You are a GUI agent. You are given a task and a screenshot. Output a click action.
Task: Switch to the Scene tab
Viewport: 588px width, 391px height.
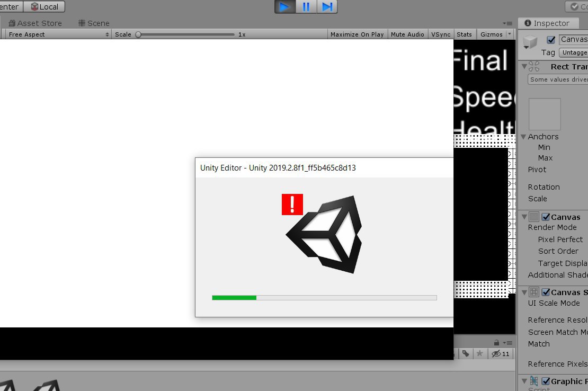coord(94,23)
